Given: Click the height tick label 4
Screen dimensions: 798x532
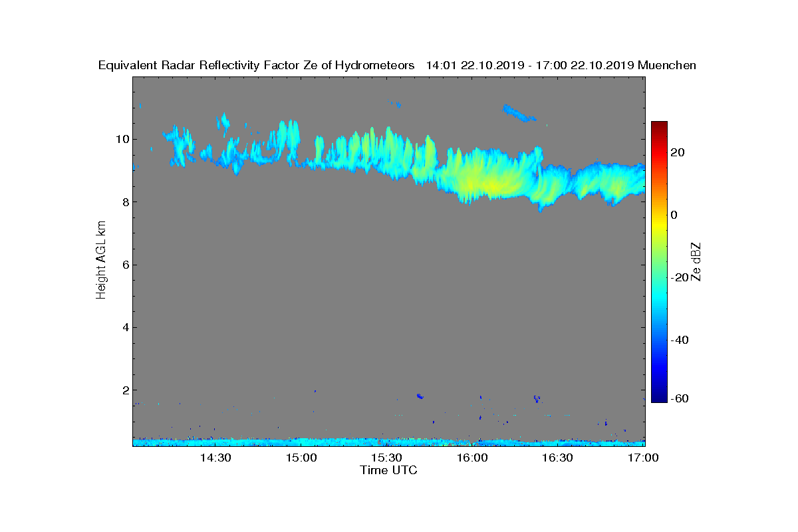Looking at the screenshot, I should click(125, 327).
